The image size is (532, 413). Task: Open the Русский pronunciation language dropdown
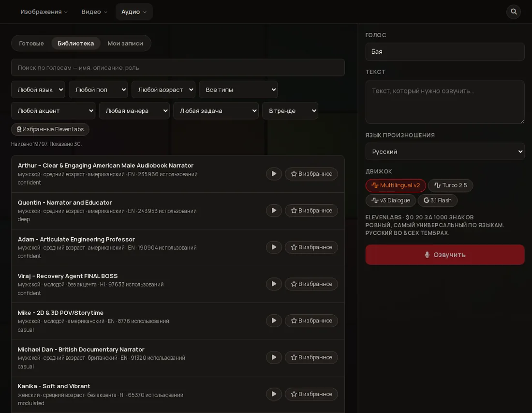pos(445,152)
